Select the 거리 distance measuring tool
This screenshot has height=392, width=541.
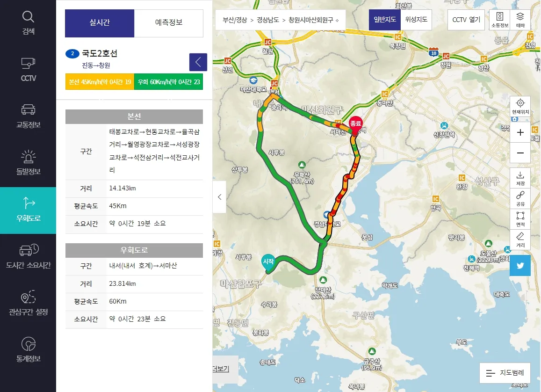pyautogui.click(x=520, y=239)
